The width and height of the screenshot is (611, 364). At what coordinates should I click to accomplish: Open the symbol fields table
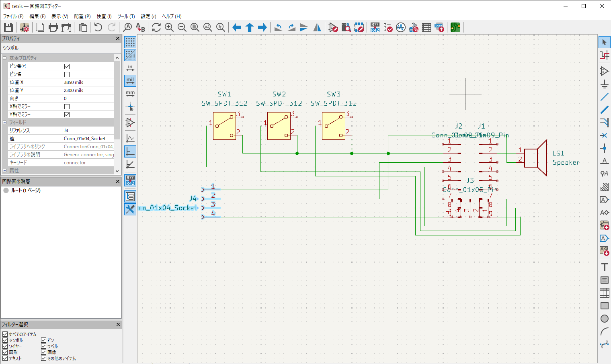click(x=426, y=27)
